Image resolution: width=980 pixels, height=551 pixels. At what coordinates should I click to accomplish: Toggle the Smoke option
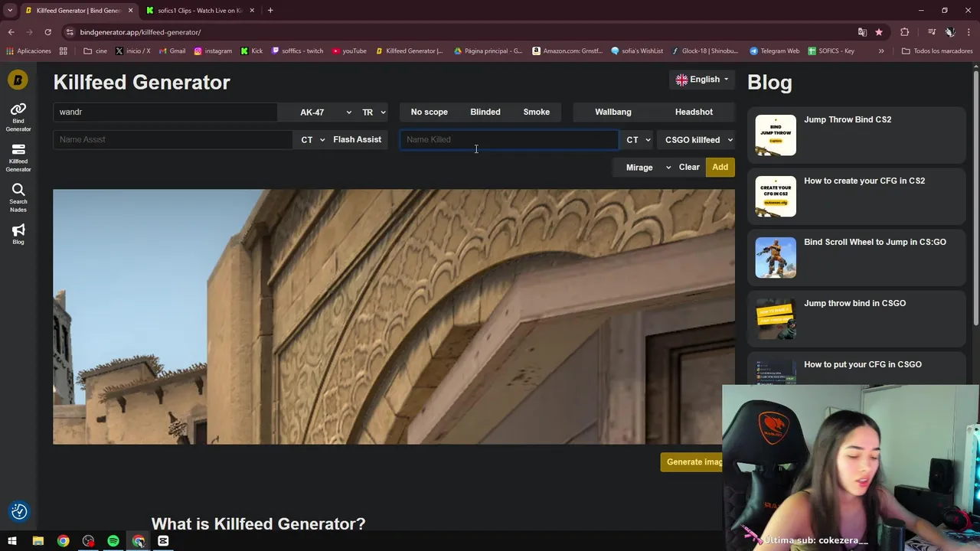coord(536,112)
